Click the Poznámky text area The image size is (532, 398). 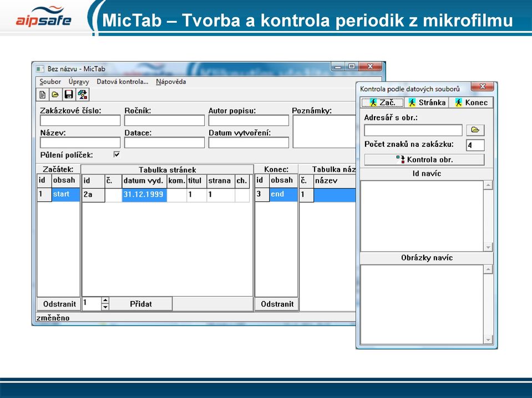[x=324, y=131]
